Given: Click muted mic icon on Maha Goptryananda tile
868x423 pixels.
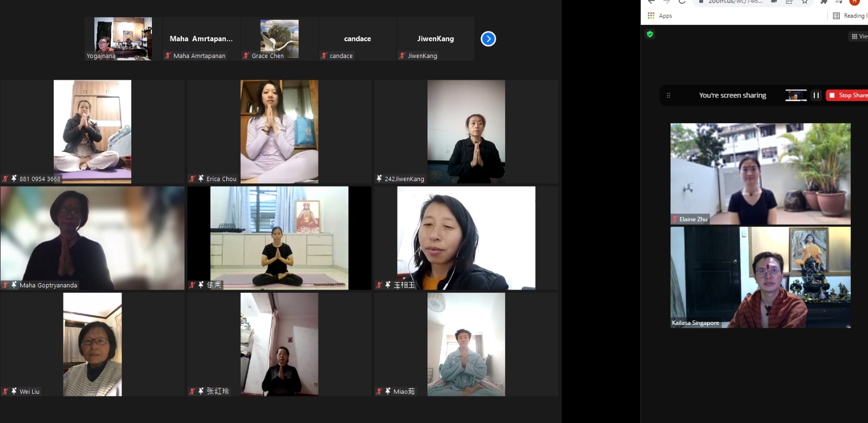Looking at the screenshot, I should 5,285.
